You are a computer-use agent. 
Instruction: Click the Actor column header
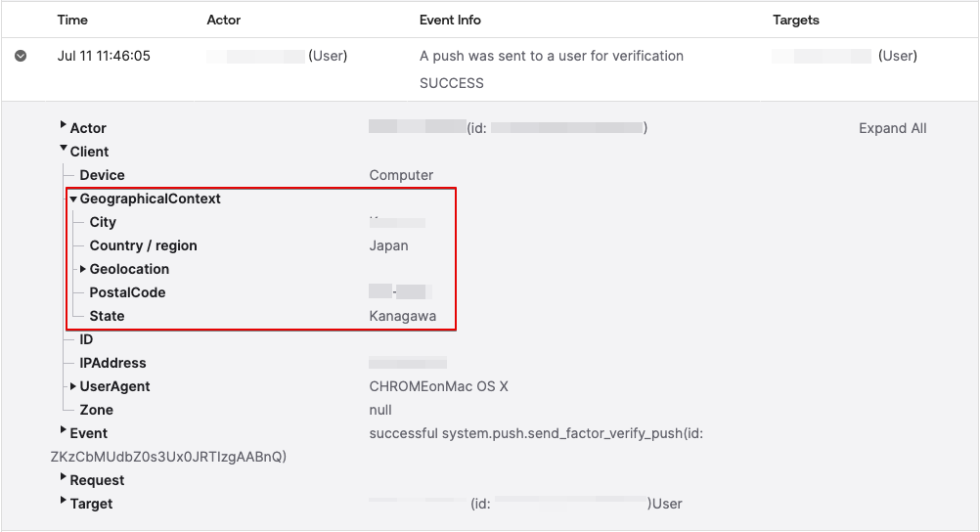pyautogui.click(x=223, y=20)
